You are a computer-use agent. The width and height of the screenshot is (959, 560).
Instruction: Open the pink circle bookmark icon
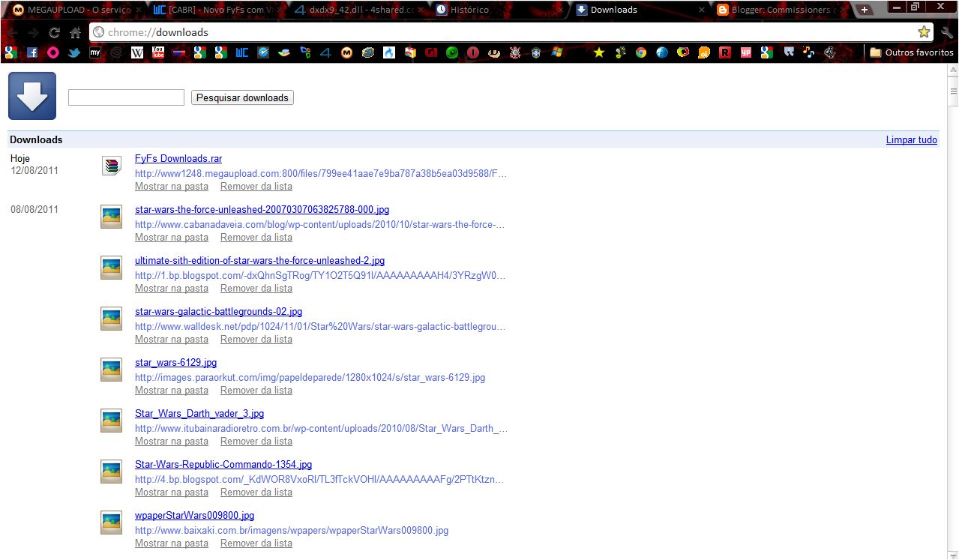point(52,52)
